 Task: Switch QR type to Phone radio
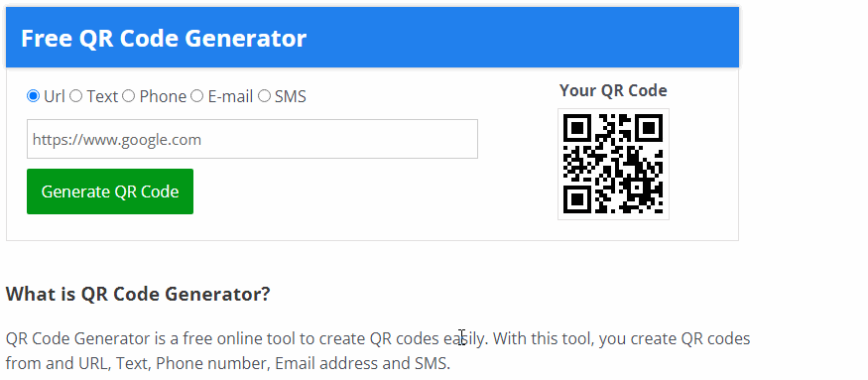[128, 96]
